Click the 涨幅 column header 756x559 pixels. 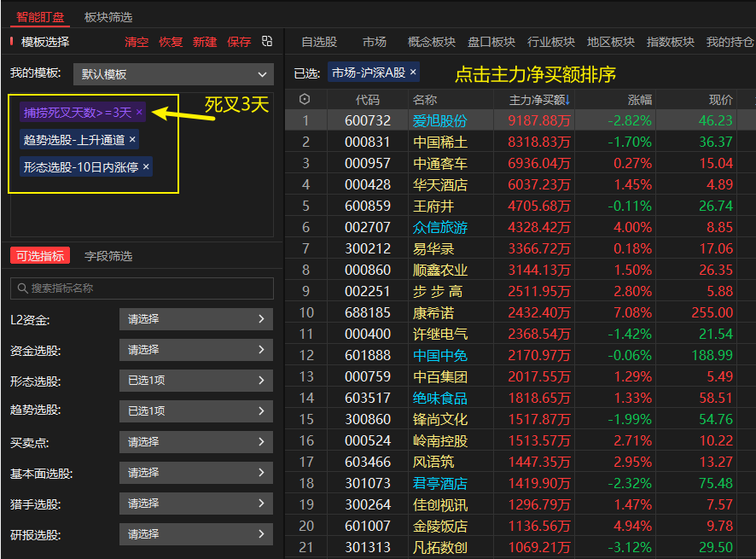(640, 100)
